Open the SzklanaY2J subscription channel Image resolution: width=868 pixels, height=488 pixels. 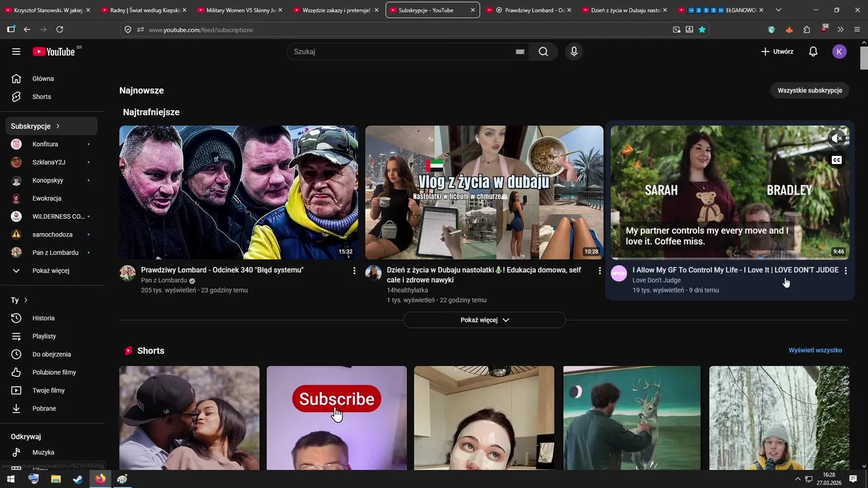click(53, 162)
